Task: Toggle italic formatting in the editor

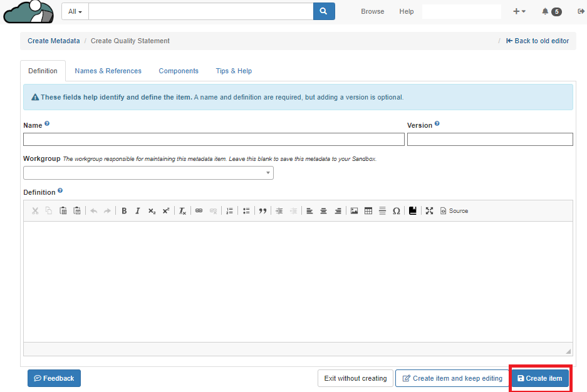Action: (138, 211)
